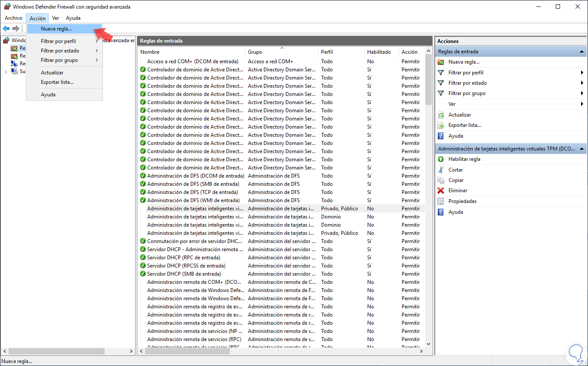Click the rules list vertical scrollbar thumb
Image resolution: width=588 pixels, height=366 pixels.
click(428, 80)
